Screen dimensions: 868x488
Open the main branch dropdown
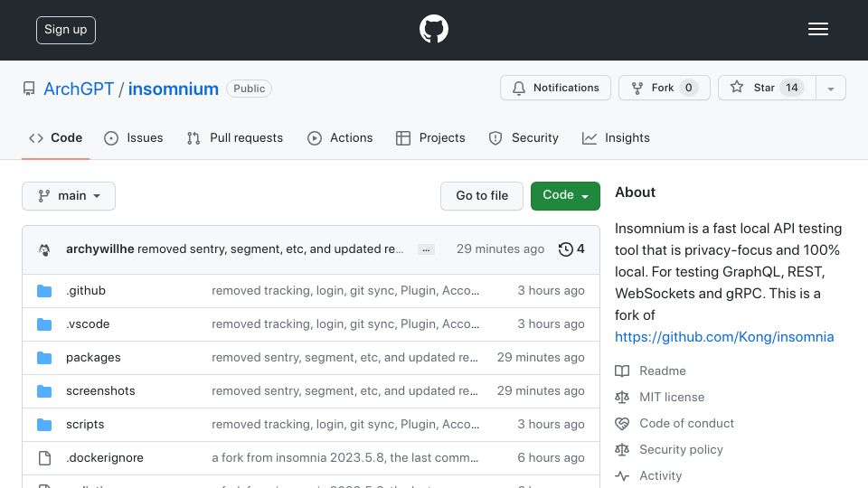pos(69,196)
